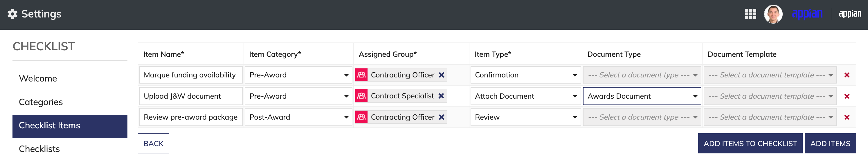868x163 pixels.
Task: Open the Attach Document item type dropdown
Action: point(525,96)
